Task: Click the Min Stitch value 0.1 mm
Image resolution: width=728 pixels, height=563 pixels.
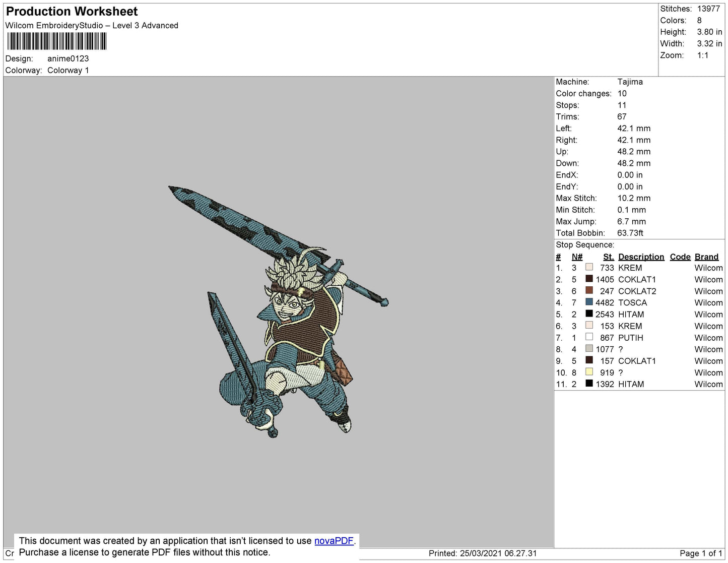Action: [x=631, y=210]
